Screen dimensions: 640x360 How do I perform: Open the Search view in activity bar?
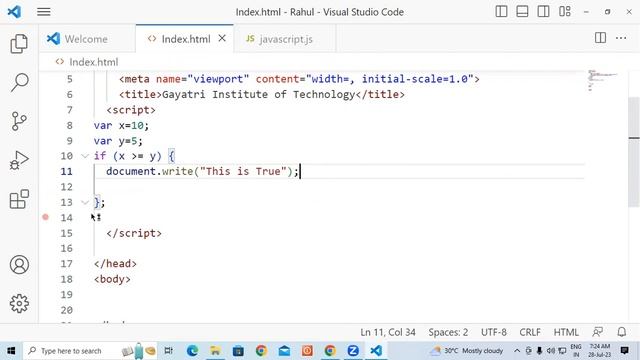(x=19, y=82)
